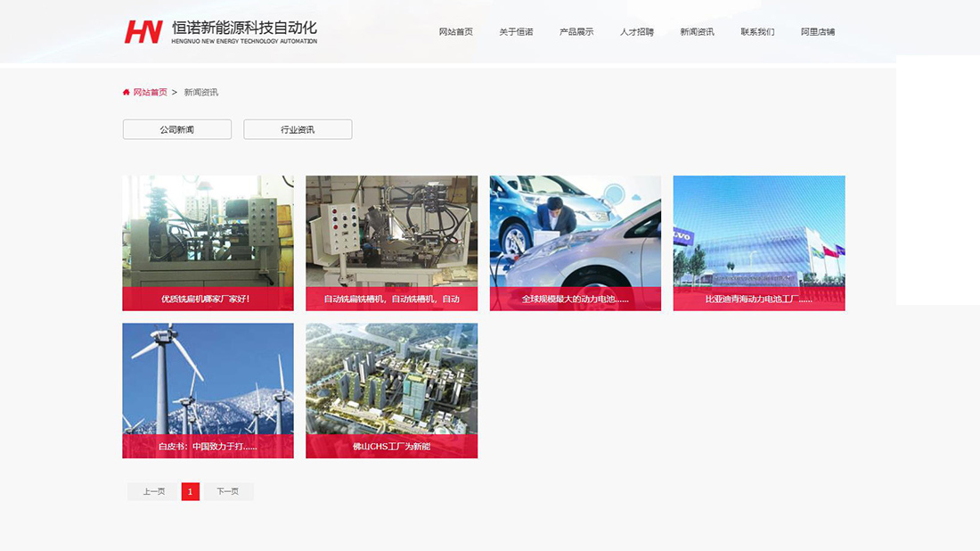Screen dimensions: 980x551
Task: Click caption 比亚迪青海动力电池工厂
Action: tap(759, 299)
